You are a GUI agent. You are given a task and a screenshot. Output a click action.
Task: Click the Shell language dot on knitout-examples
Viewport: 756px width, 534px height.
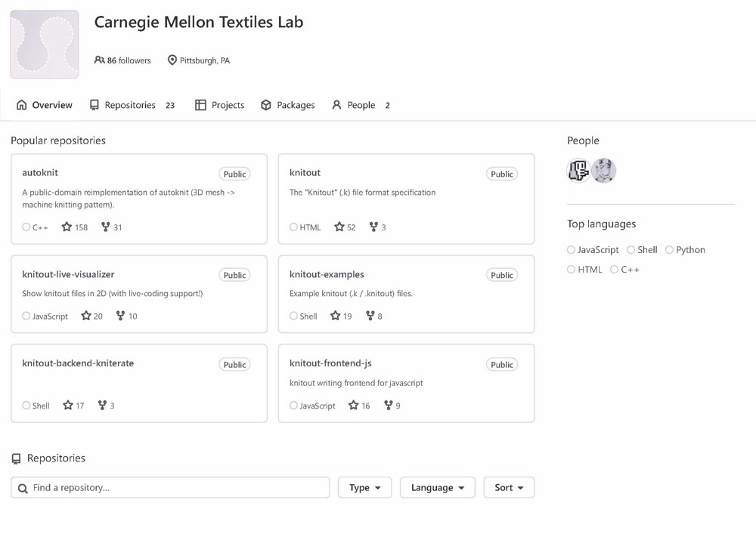click(x=293, y=316)
